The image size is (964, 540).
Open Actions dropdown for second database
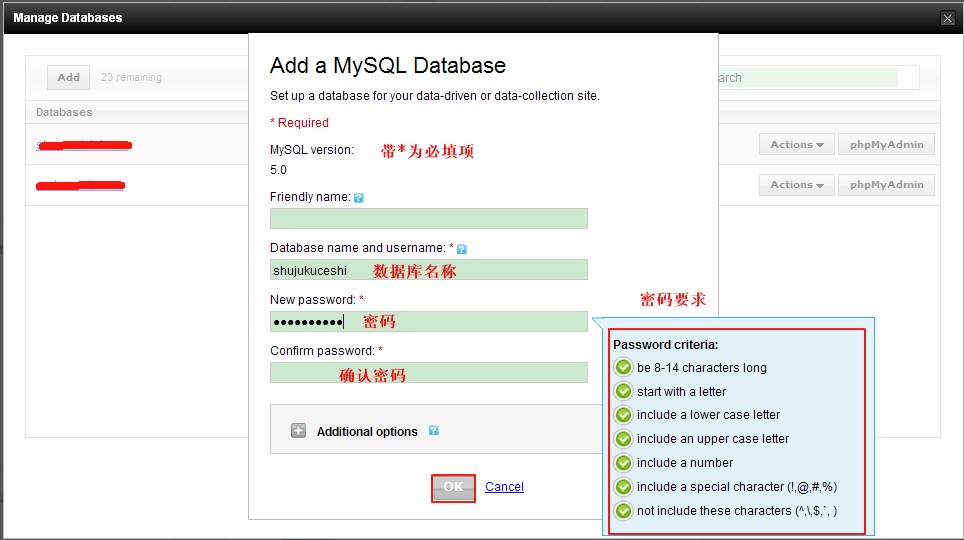tap(796, 185)
